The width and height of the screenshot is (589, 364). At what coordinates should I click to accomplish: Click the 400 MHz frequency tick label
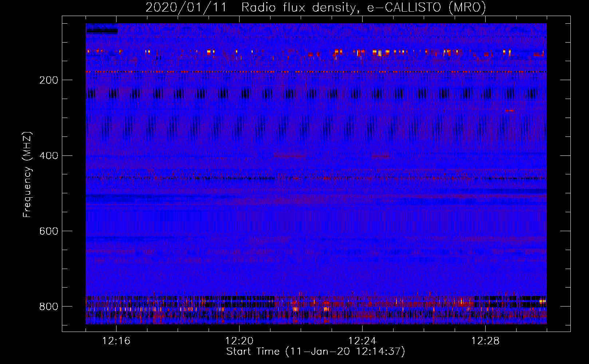pos(49,156)
